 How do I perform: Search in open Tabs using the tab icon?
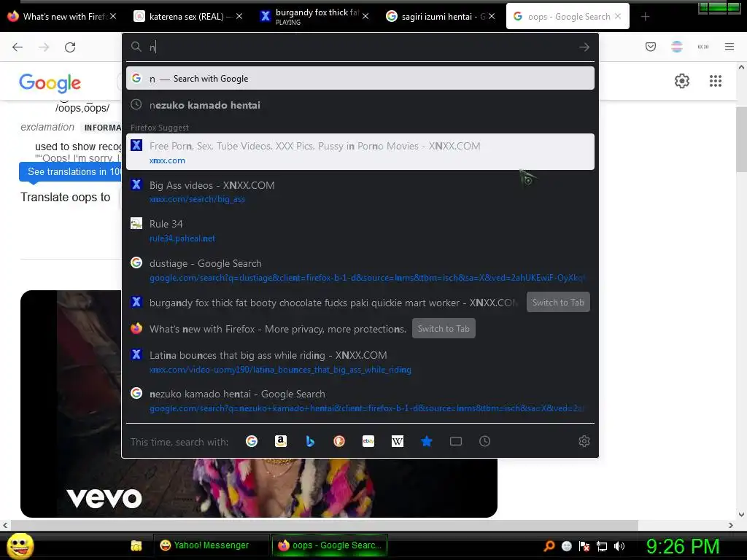click(x=456, y=441)
